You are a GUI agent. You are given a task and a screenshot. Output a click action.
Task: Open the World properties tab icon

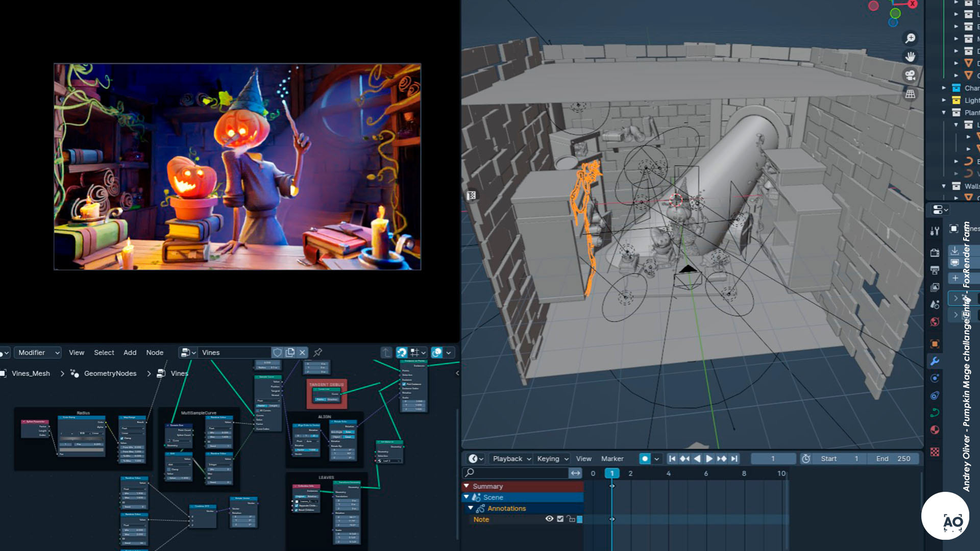coord(935,322)
